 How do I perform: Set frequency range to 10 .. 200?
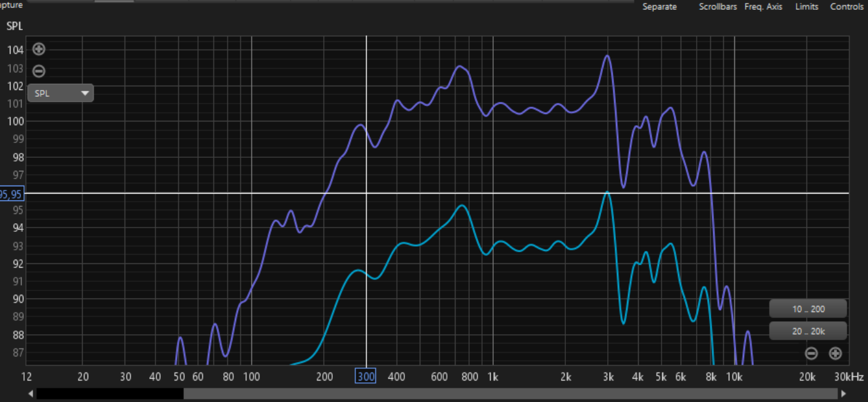[x=808, y=309]
